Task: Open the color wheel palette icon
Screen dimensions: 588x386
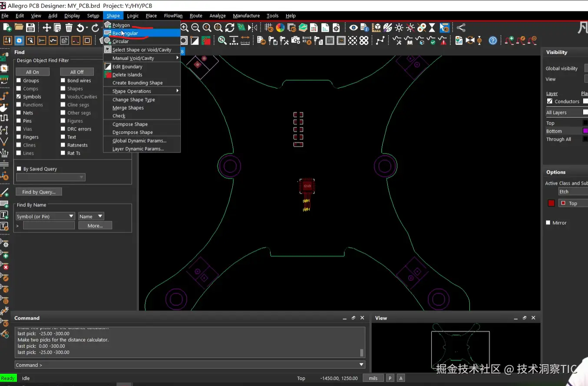Action: [280, 28]
